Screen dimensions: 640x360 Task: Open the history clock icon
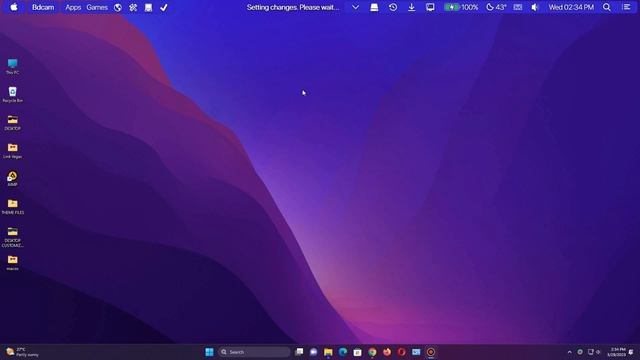[393, 7]
